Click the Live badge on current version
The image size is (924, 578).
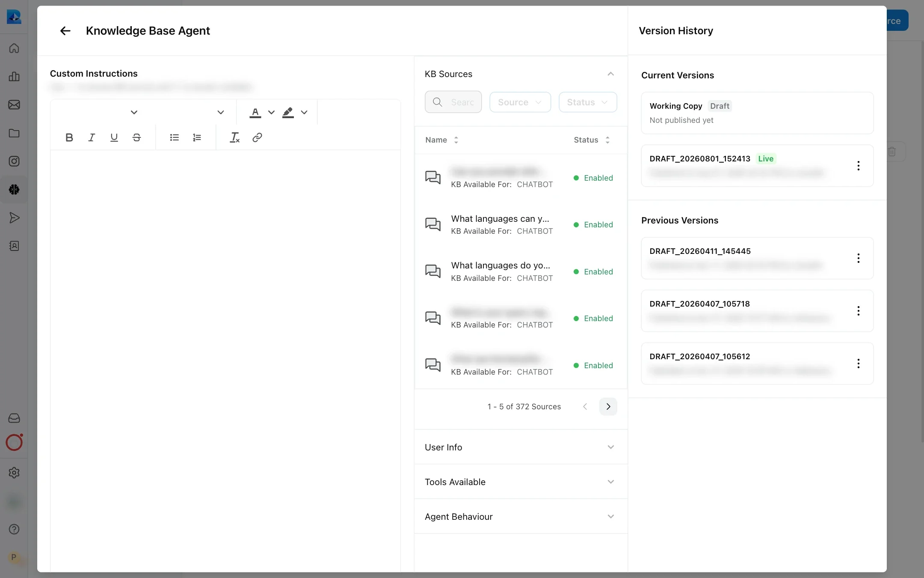(766, 159)
